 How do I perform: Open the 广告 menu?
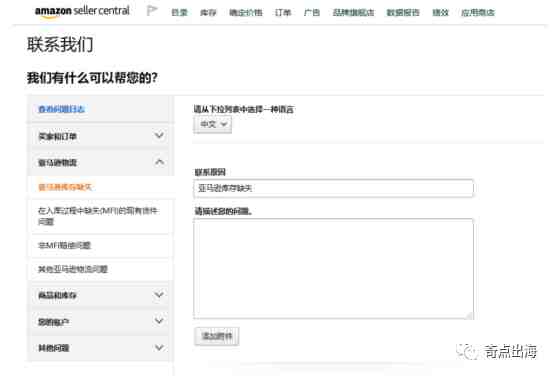click(312, 13)
